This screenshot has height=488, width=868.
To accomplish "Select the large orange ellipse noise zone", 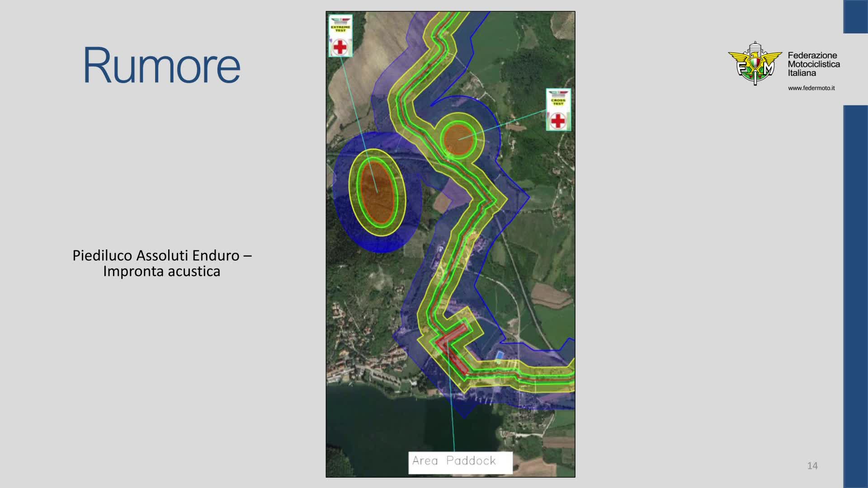I will tap(377, 192).
